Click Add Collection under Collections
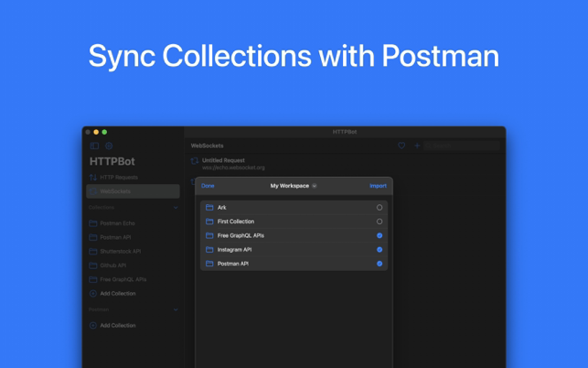The width and height of the screenshot is (588, 368). 117,294
